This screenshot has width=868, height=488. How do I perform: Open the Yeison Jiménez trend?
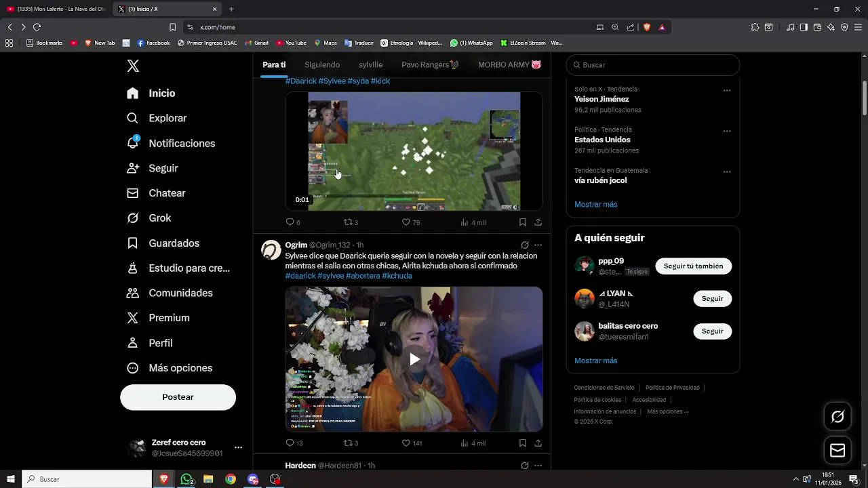pyautogui.click(x=601, y=99)
